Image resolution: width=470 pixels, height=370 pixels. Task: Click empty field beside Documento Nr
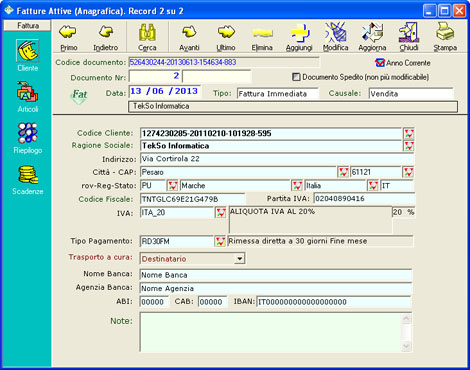coord(217,76)
